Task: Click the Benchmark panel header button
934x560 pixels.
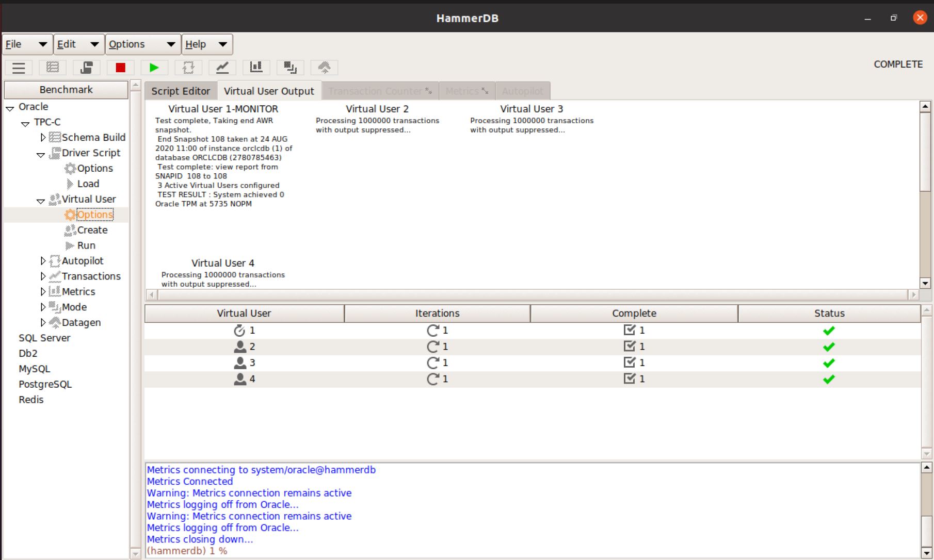Action: (66, 90)
